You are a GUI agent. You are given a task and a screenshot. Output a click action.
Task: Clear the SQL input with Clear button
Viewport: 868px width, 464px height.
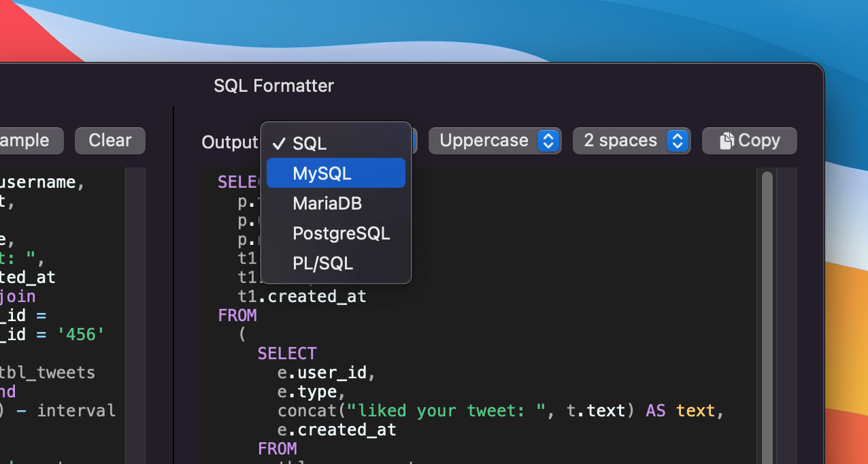pos(110,140)
